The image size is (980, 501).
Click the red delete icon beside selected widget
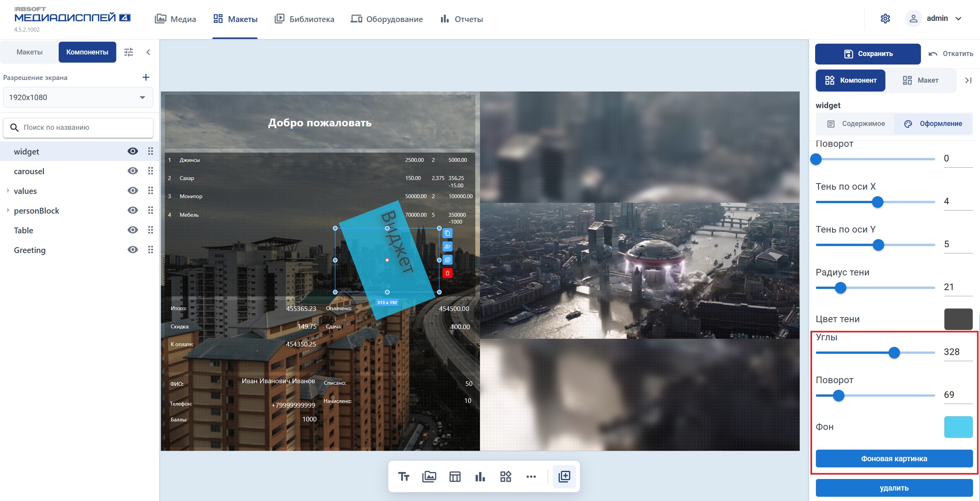click(x=447, y=273)
